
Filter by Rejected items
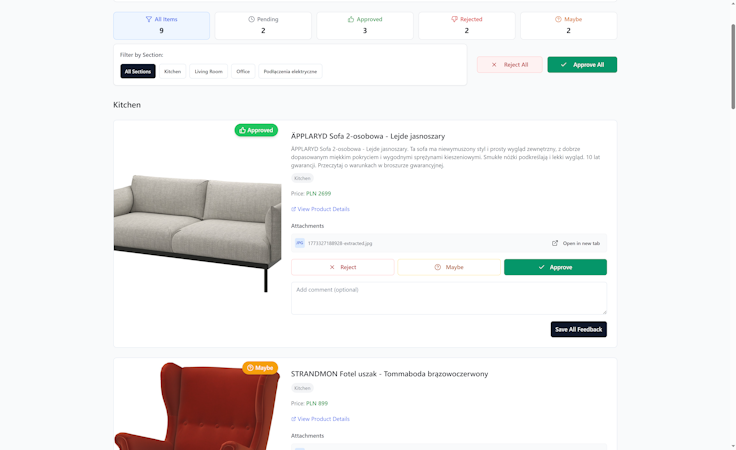pos(467,25)
